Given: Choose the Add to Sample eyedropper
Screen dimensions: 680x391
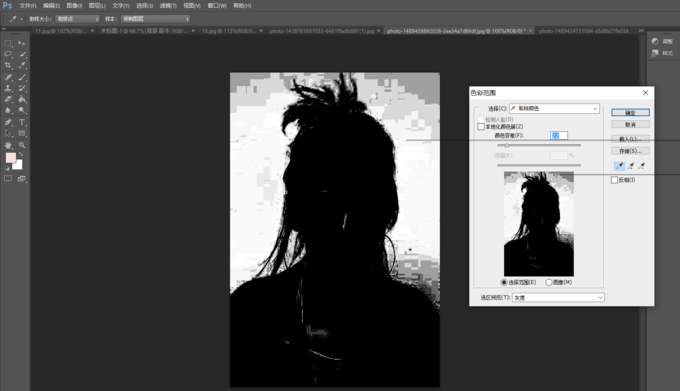Looking at the screenshot, I should pos(631,166).
